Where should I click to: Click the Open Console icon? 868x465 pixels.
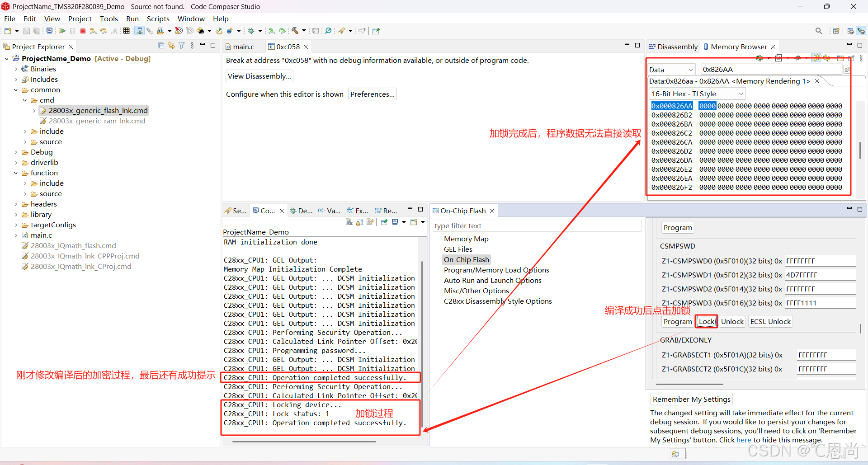click(x=414, y=222)
